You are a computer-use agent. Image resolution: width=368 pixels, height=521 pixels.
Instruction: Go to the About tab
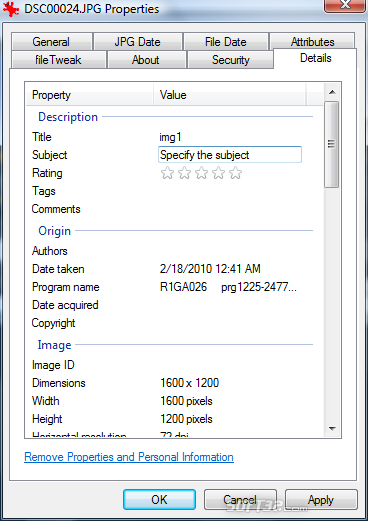coord(146,60)
